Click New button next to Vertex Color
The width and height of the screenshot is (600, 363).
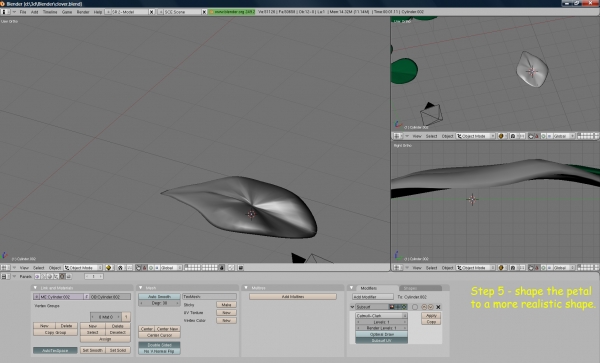(227, 321)
